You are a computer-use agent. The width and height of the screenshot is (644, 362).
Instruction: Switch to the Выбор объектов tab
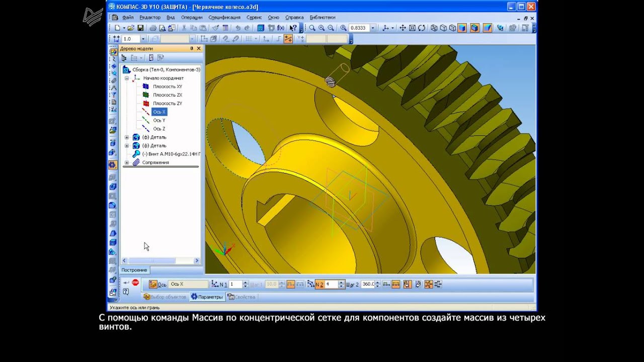165,297
